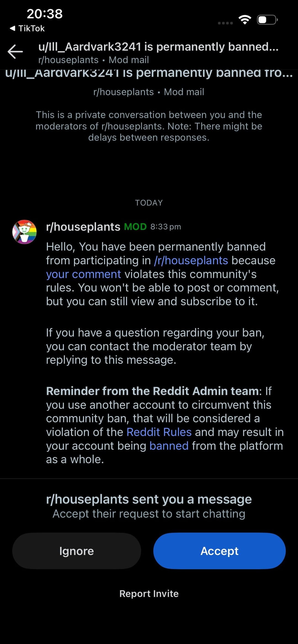The width and height of the screenshot is (298, 644).
Task: Tap the clock showing 20:38
Action: [45, 14]
